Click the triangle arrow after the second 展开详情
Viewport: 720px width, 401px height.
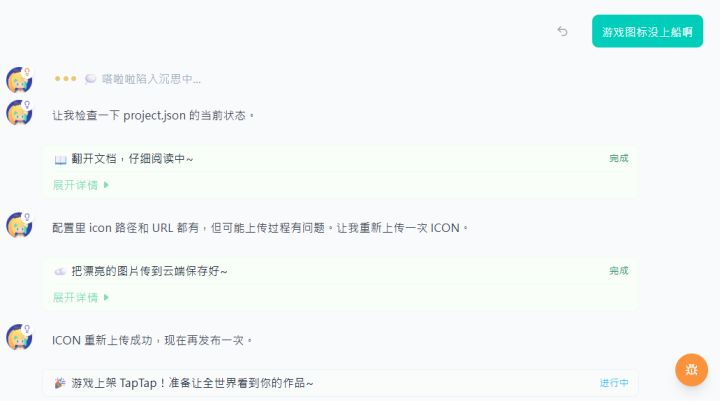click(106, 298)
